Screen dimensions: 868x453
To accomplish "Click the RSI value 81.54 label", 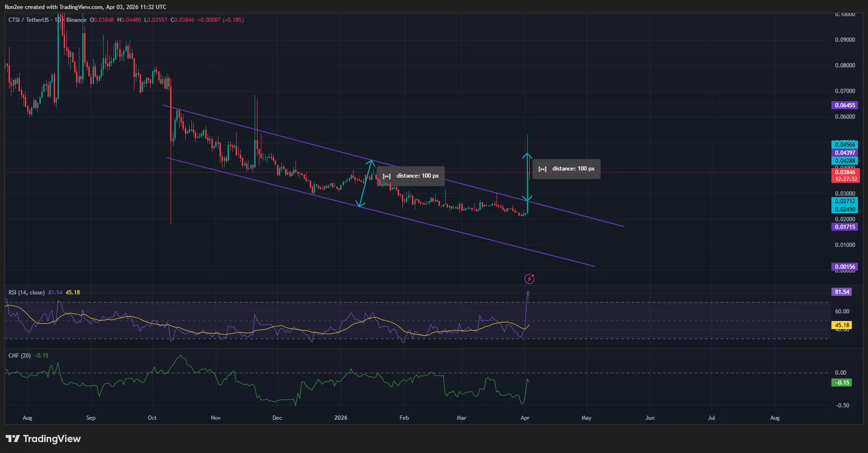I will click(x=842, y=292).
